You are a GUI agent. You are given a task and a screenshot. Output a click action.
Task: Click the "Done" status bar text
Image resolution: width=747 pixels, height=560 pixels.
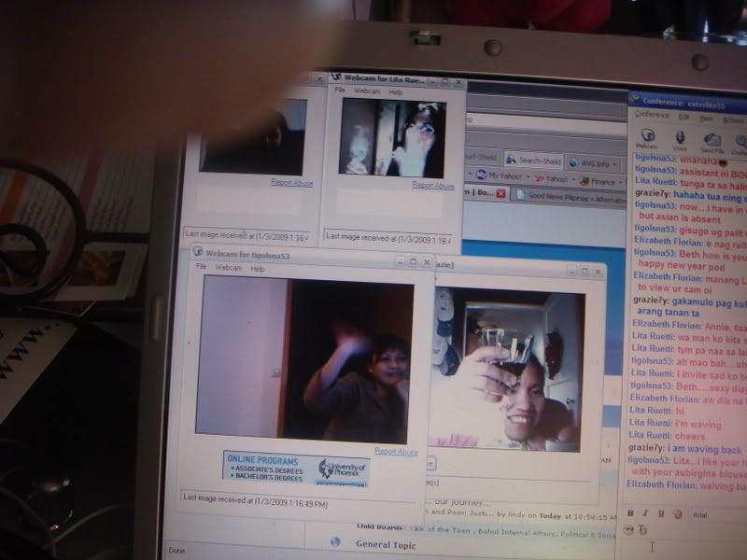point(176,550)
